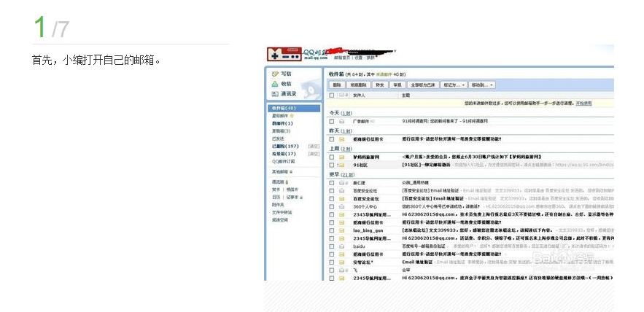Click the compose mail (写信) pencil icon
Screen dimensions: 644x312
[x=275, y=74]
